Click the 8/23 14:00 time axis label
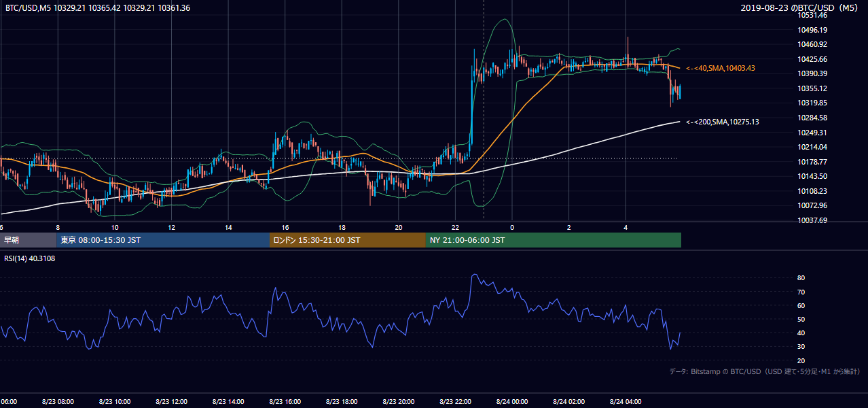 (228, 401)
